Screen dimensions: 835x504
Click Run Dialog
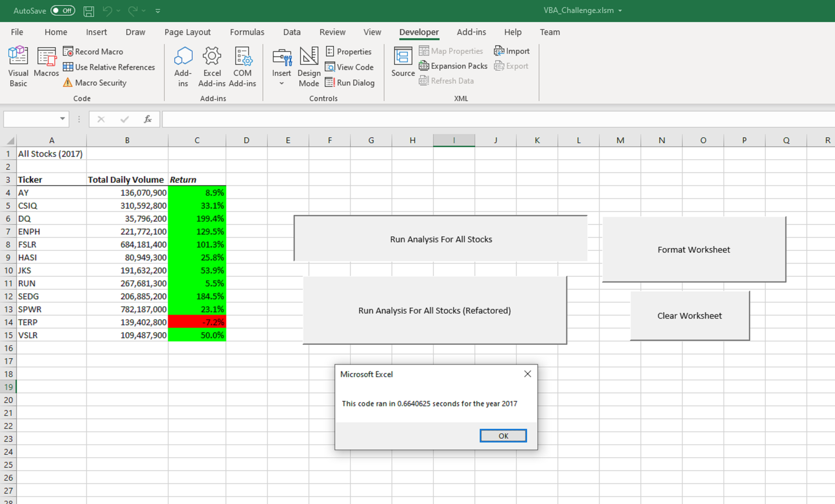[x=350, y=83]
